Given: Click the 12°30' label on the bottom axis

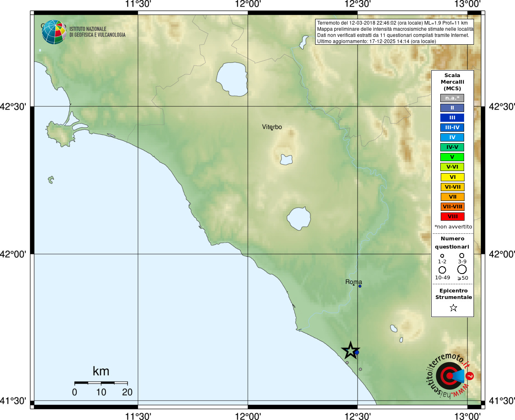Looking at the screenshot, I should coord(357,416).
